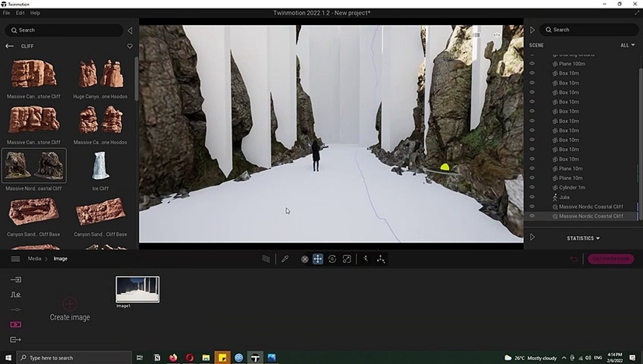Viewport: 643px width, 364px height.
Task: Open the Settings sliders dock icon
Action: (x=16, y=309)
